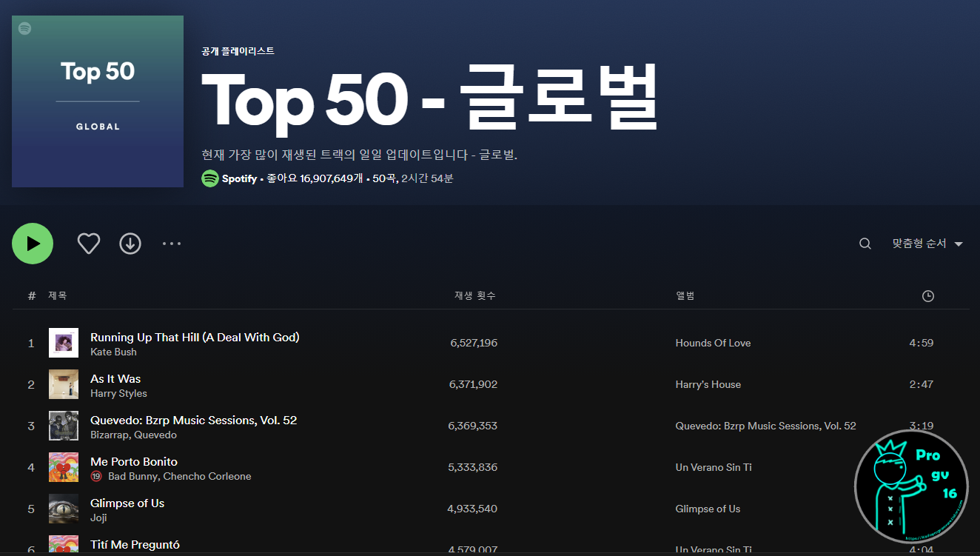This screenshot has height=556, width=980.
Task: Sort by the 앨범 column header
Action: click(x=685, y=295)
